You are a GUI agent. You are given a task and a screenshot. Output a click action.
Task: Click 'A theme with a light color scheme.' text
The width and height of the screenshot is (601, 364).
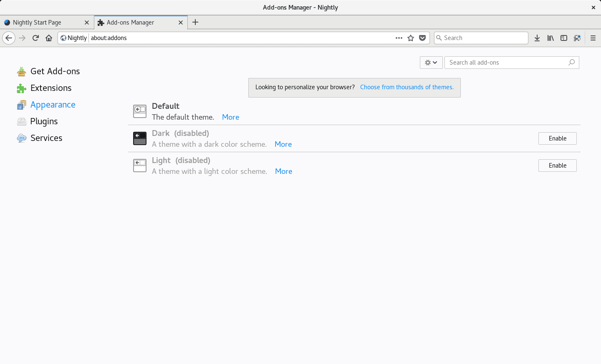tap(210, 171)
